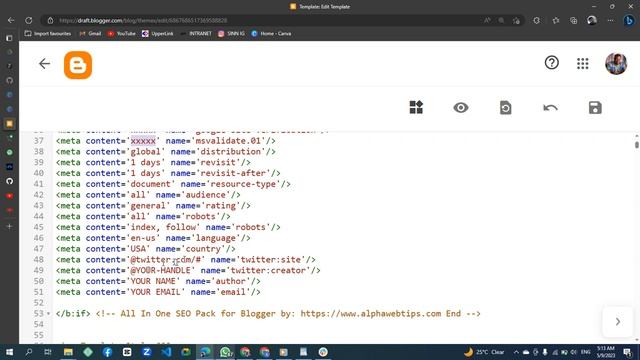Go back using the browser back button

11,20
